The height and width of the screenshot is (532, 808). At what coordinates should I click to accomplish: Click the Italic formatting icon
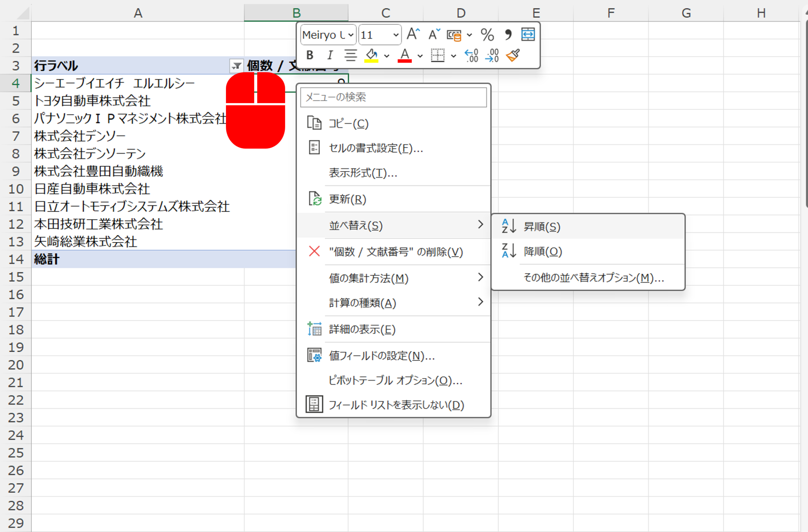[330, 55]
